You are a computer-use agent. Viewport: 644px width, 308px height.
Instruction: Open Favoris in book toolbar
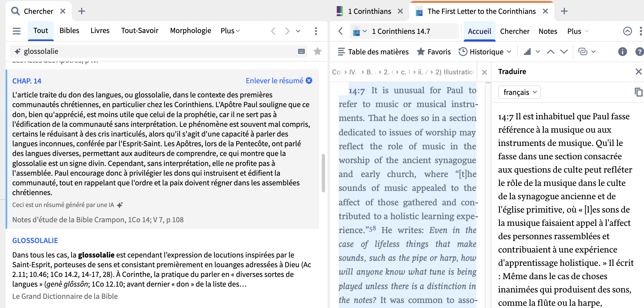pyautogui.click(x=434, y=52)
